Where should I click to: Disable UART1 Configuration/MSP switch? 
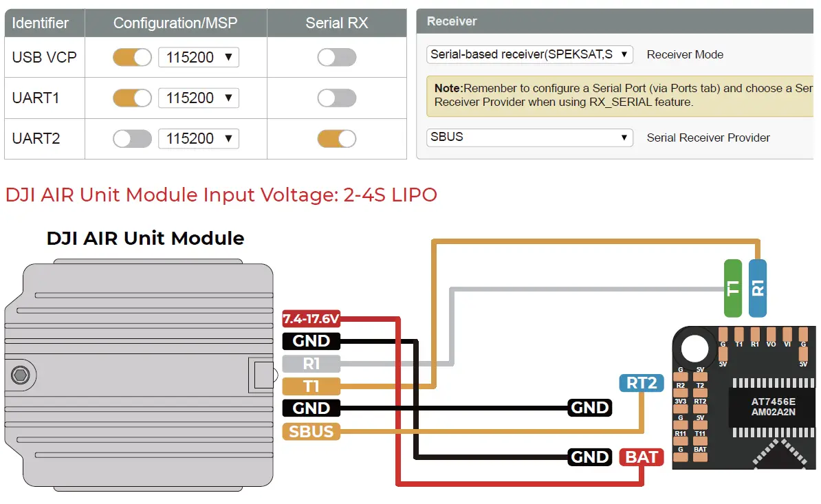132,98
